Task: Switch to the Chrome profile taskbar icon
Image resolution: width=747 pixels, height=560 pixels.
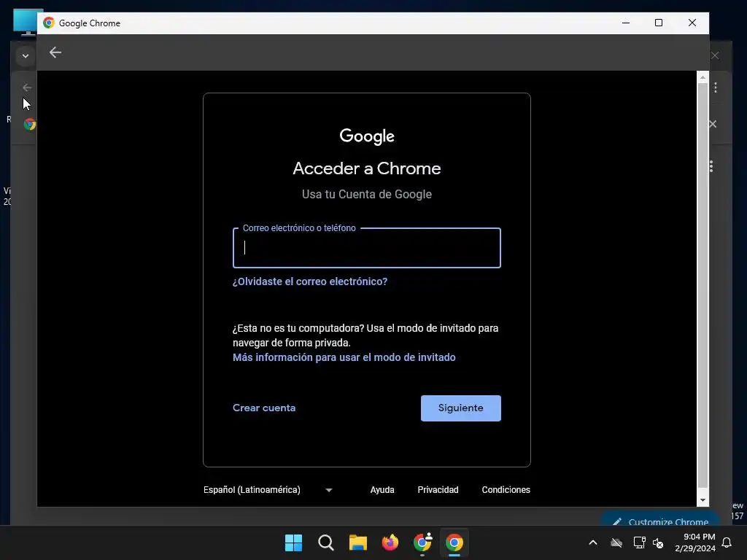Action: click(422, 542)
